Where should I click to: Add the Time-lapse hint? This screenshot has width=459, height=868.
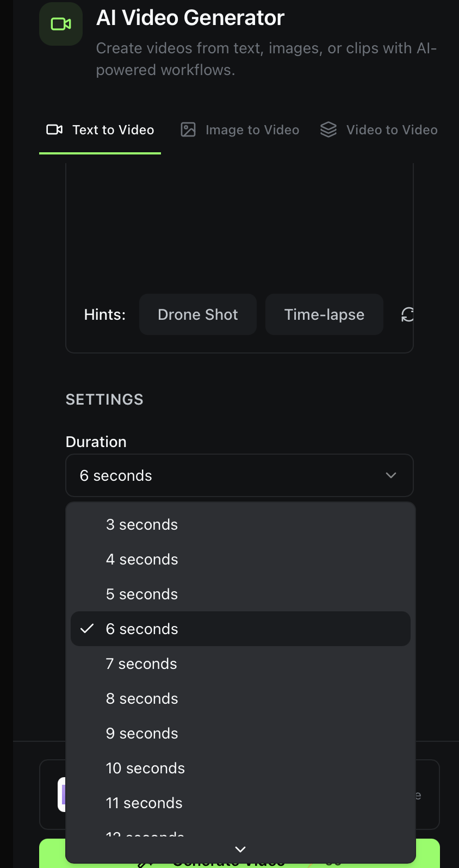[x=324, y=314]
